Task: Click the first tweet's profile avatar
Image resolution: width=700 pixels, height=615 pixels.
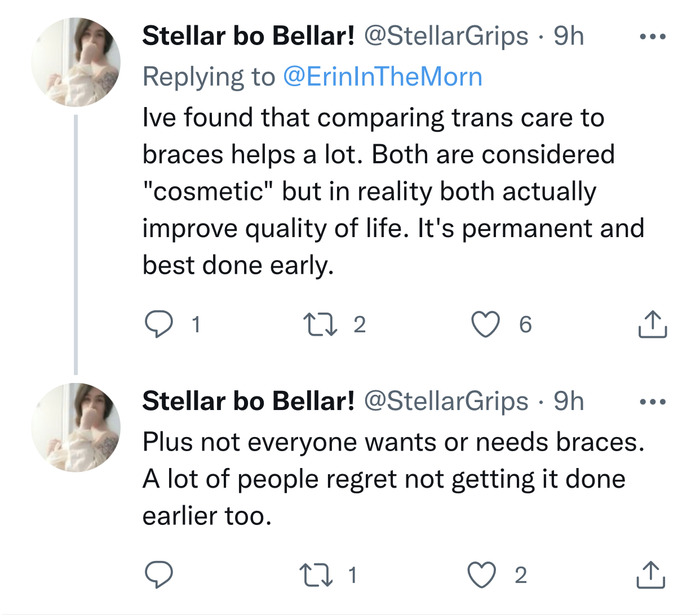Action: [x=76, y=62]
